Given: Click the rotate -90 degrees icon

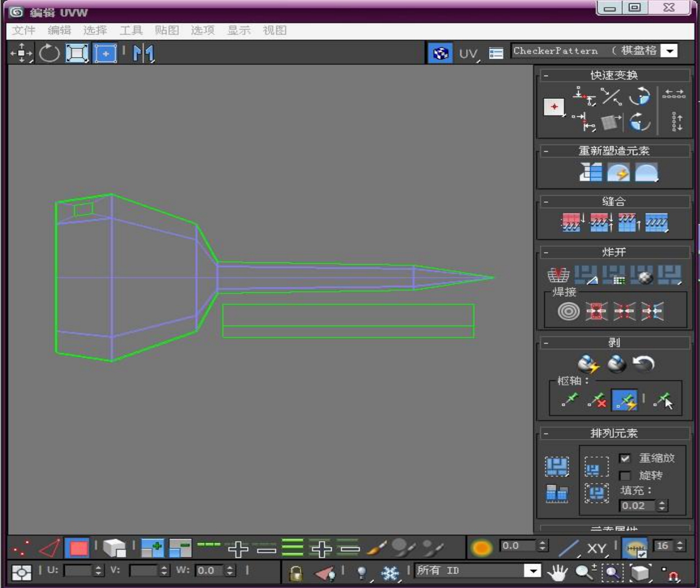Looking at the screenshot, I should click(640, 121).
